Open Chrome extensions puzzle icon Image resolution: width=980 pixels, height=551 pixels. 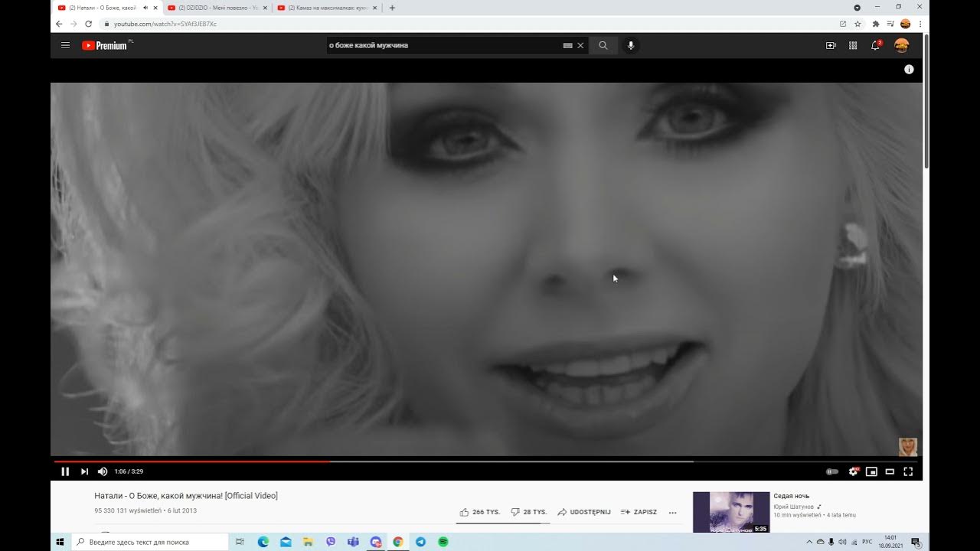tap(876, 24)
